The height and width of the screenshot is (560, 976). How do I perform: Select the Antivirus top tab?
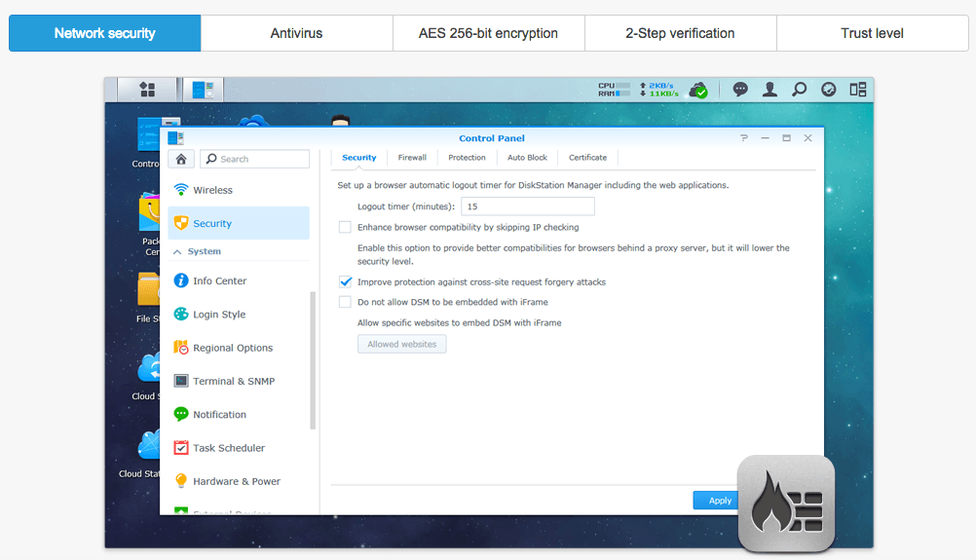coord(296,33)
